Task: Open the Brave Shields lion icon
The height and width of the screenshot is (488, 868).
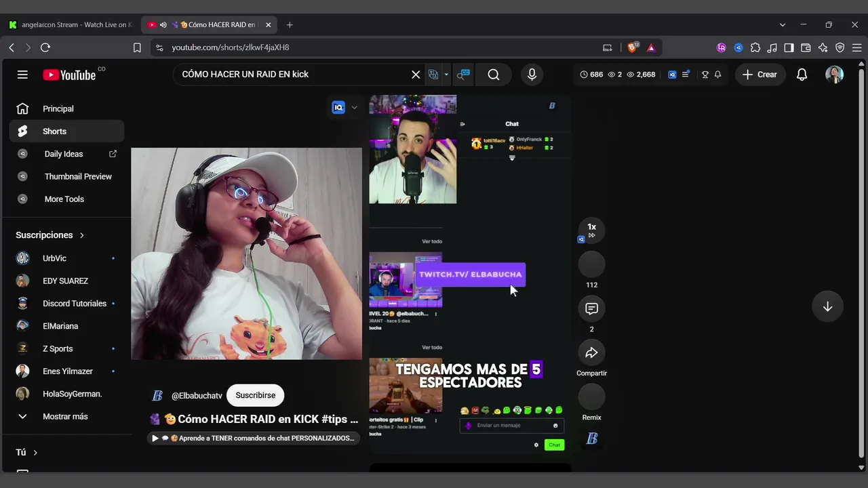Action: click(632, 47)
